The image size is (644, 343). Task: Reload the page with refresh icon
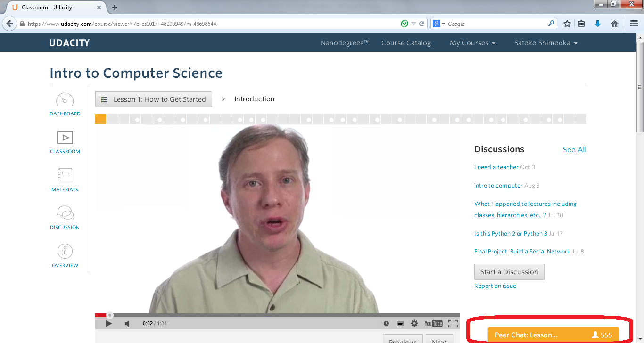422,24
